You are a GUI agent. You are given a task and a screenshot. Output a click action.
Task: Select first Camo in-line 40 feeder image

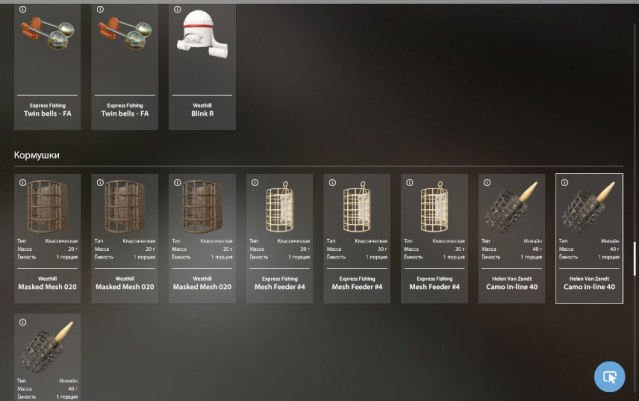(511, 207)
